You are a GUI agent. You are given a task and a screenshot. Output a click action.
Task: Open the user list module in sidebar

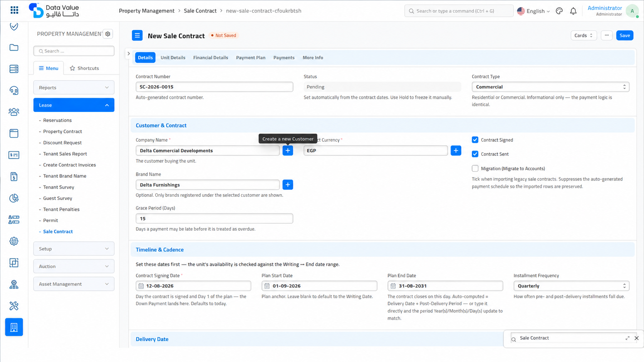[x=14, y=220]
